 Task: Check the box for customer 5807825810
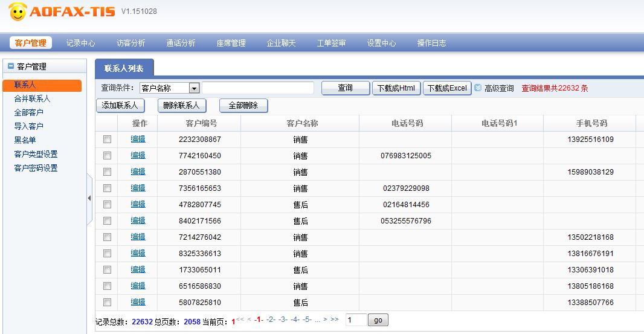(x=108, y=303)
